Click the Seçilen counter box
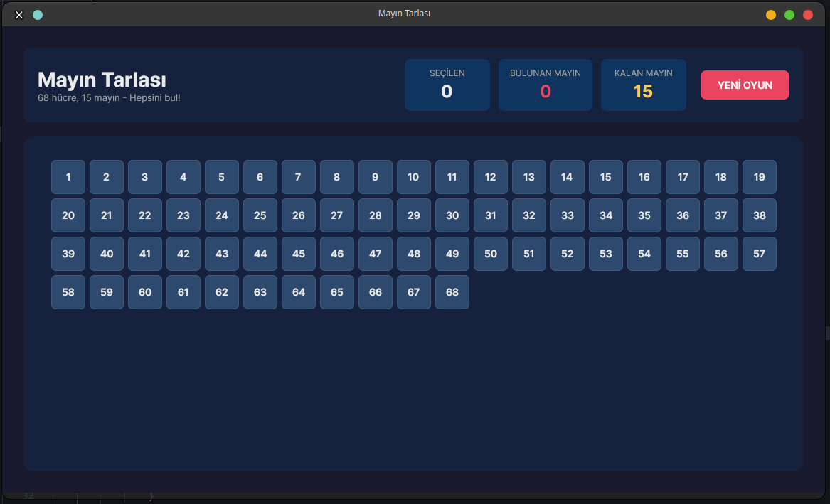The image size is (830, 504). pyautogui.click(x=447, y=85)
